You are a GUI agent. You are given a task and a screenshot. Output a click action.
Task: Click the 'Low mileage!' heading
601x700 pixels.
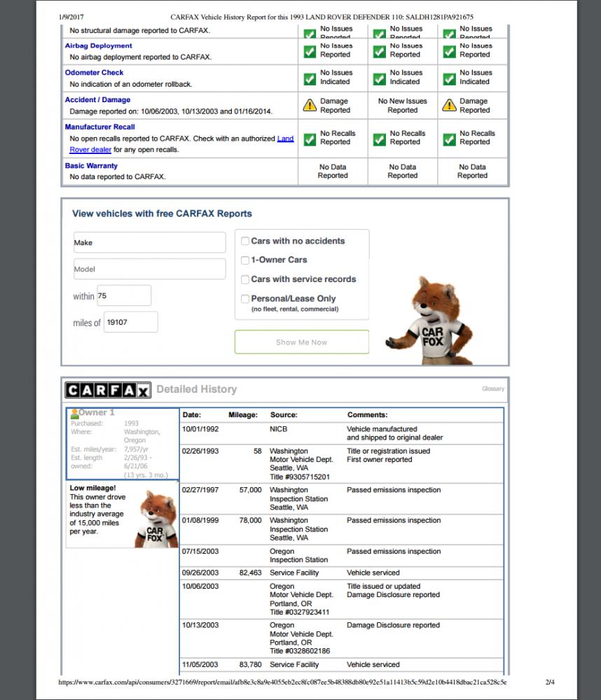92,488
